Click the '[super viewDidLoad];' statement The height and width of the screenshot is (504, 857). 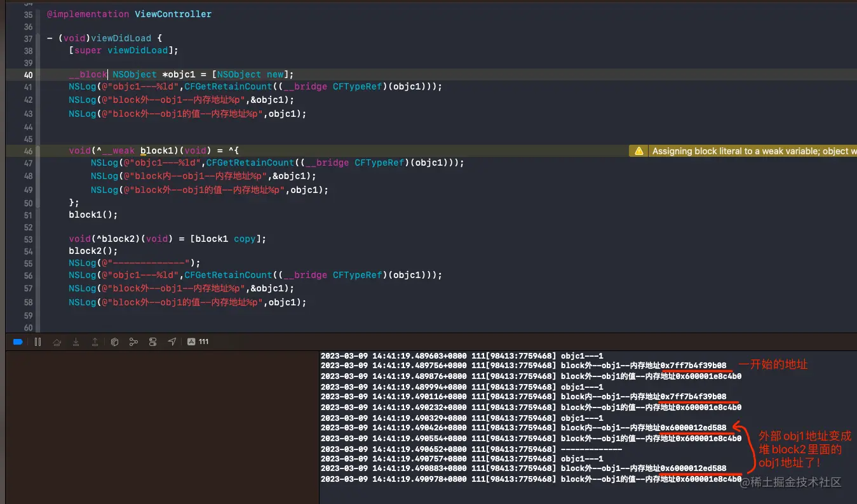tap(124, 50)
